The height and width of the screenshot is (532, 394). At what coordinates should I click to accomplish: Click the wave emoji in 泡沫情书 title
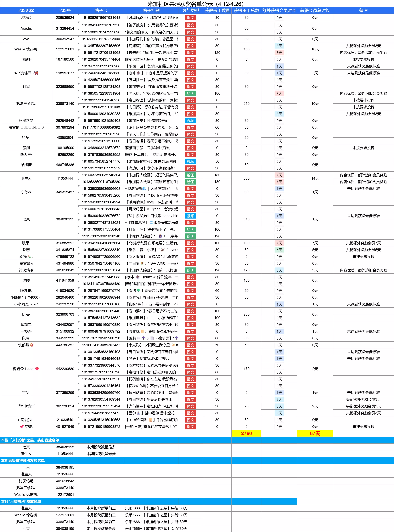coord(144,189)
